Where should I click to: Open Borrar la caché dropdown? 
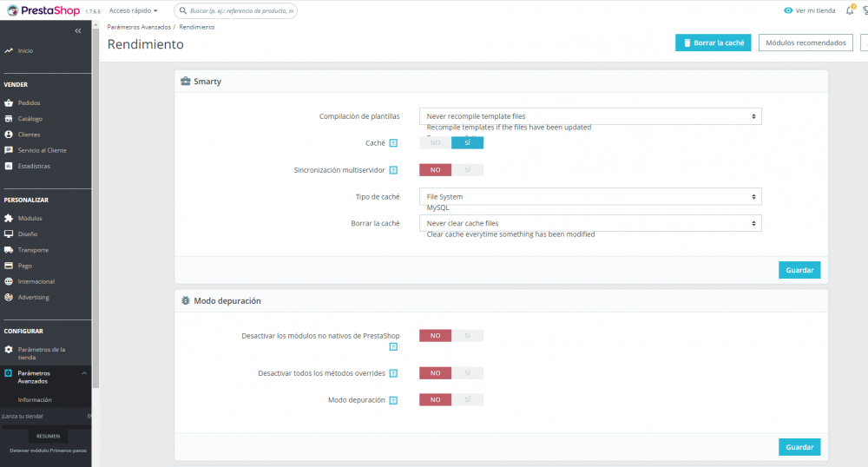click(x=590, y=223)
